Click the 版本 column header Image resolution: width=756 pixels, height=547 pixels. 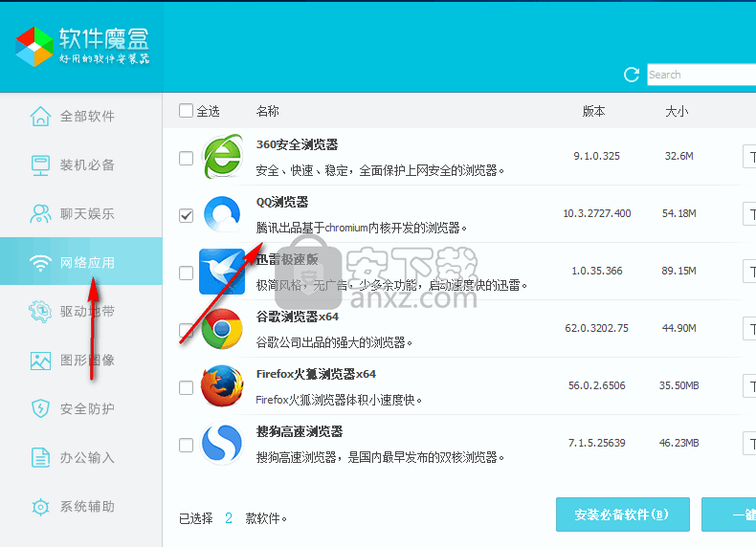point(593,111)
